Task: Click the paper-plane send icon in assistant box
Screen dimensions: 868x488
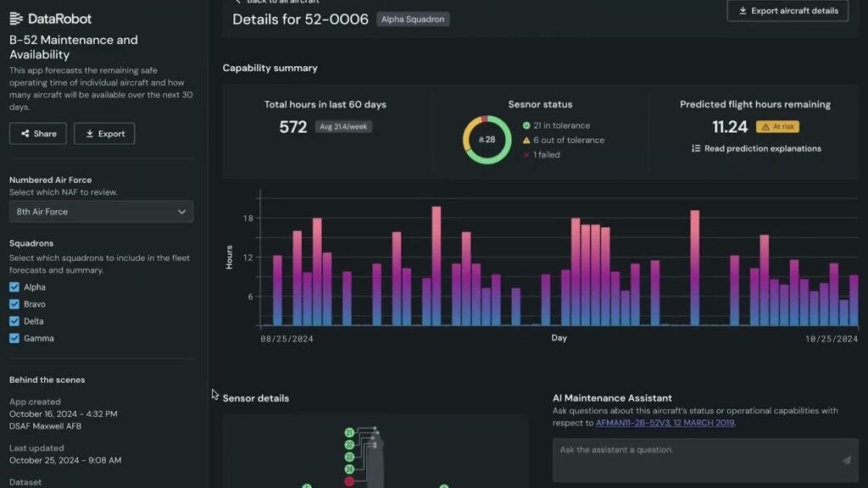Action: click(844, 458)
